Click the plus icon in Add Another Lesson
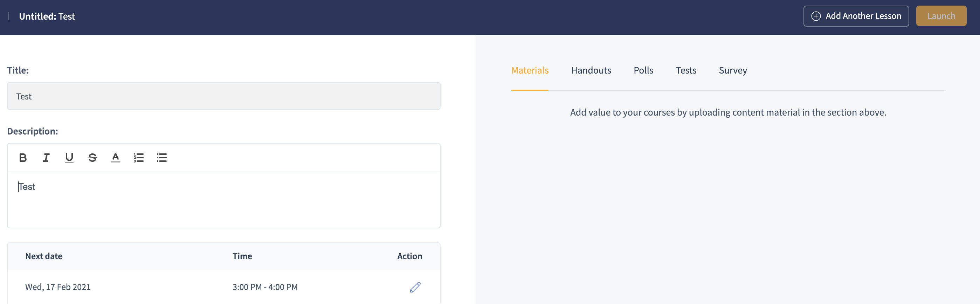The image size is (980, 304). coord(816,16)
